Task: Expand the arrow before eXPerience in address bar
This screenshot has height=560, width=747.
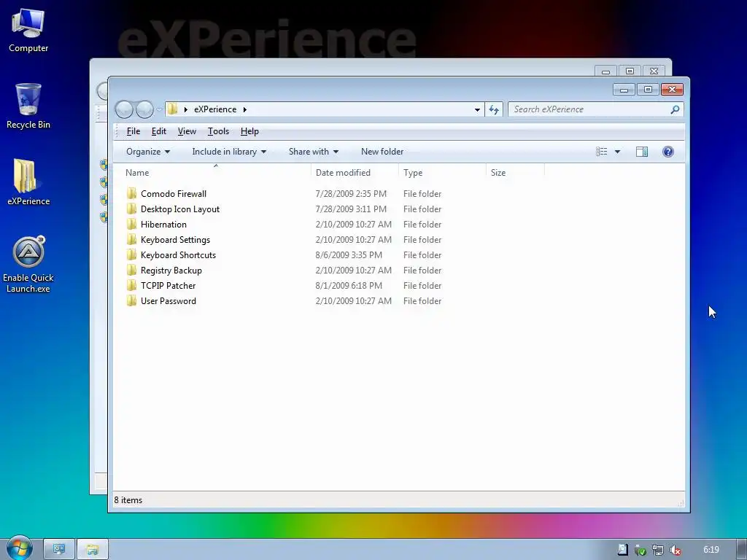Action: [x=186, y=109]
